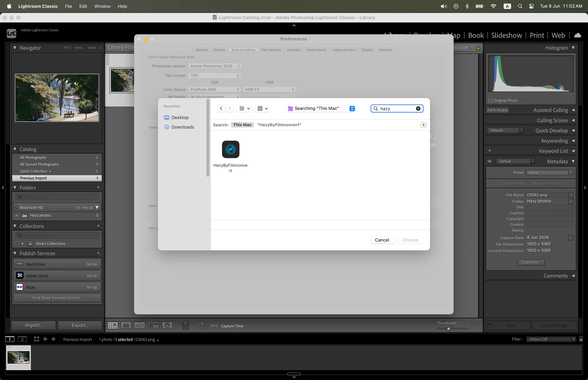588x380 pixels.
Task: Go forward to next source arrow
Action: [x=53, y=339]
